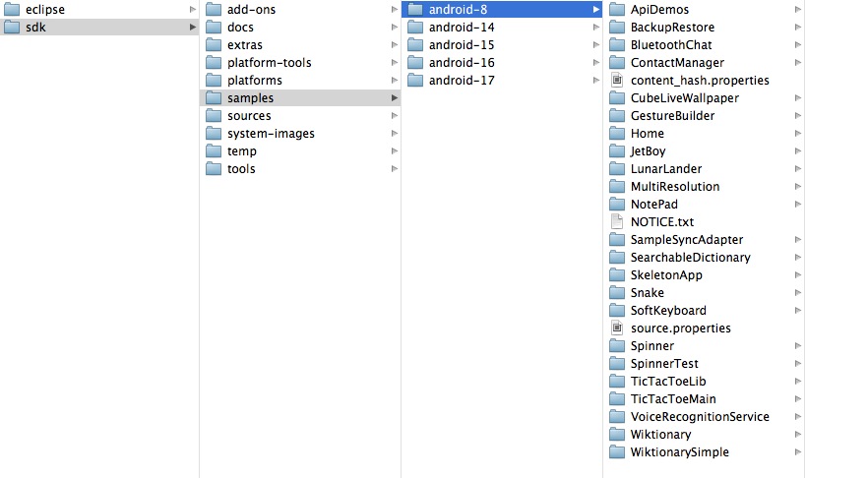Expand the ContactManager folder arrow
Viewport: 868px width, 478px height.
tap(798, 63)
